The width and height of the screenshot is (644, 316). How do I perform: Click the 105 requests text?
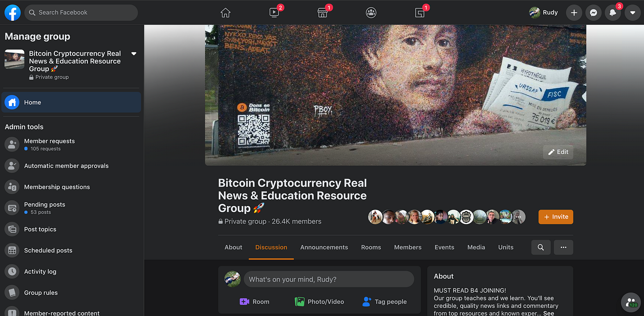click(x=46, y=149)
